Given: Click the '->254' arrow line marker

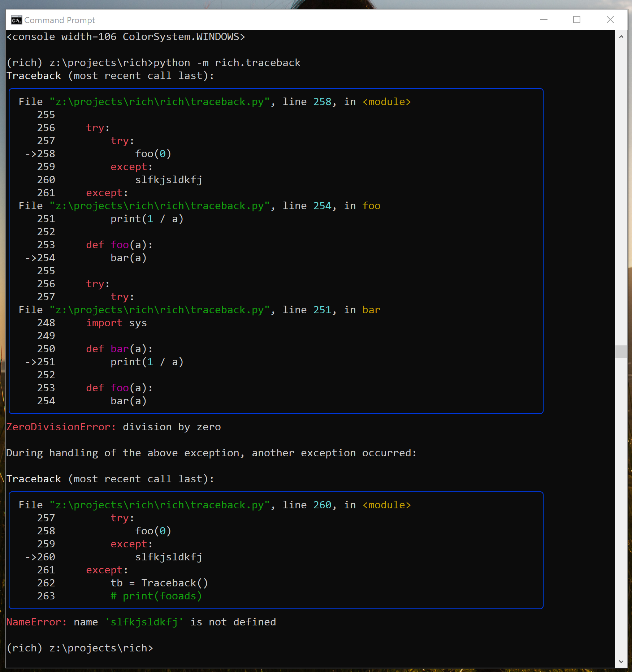Looking at the screenshot, I should point(40,258).
